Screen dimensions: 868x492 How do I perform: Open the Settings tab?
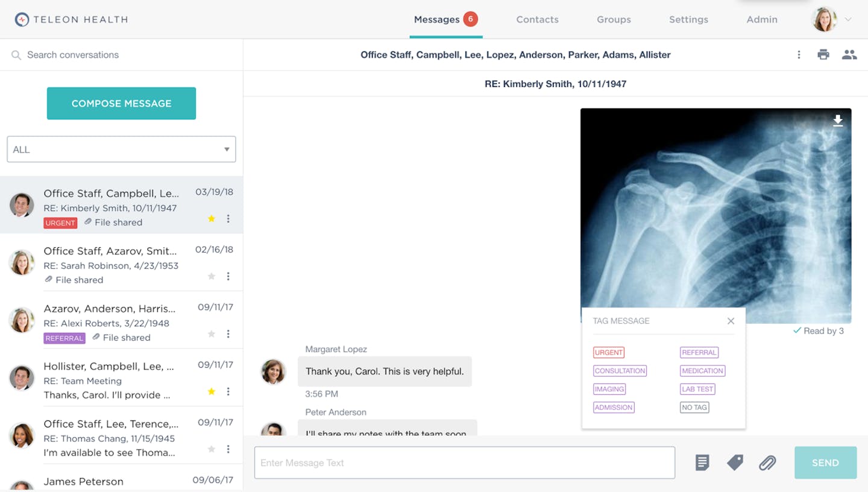pyautogui.click(x=688, y=19)
